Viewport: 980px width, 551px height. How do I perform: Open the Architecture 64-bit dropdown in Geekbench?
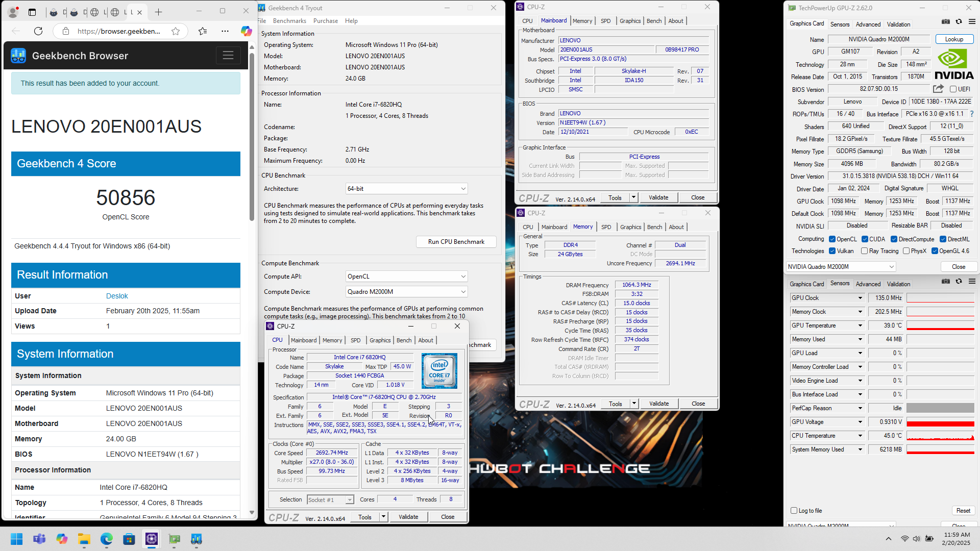pyautogui.click(x=406, y=189)
